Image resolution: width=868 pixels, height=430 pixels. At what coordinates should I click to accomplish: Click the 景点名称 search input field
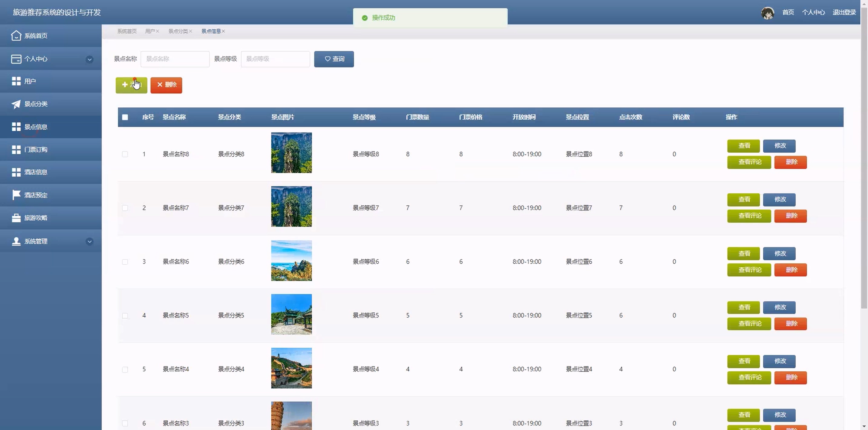(x=175, y=59)
